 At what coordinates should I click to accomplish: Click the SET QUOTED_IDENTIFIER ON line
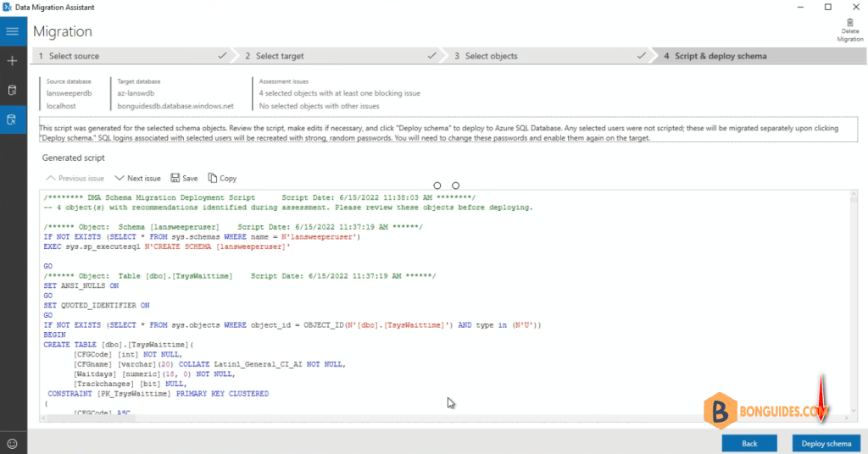coord(97,305)
